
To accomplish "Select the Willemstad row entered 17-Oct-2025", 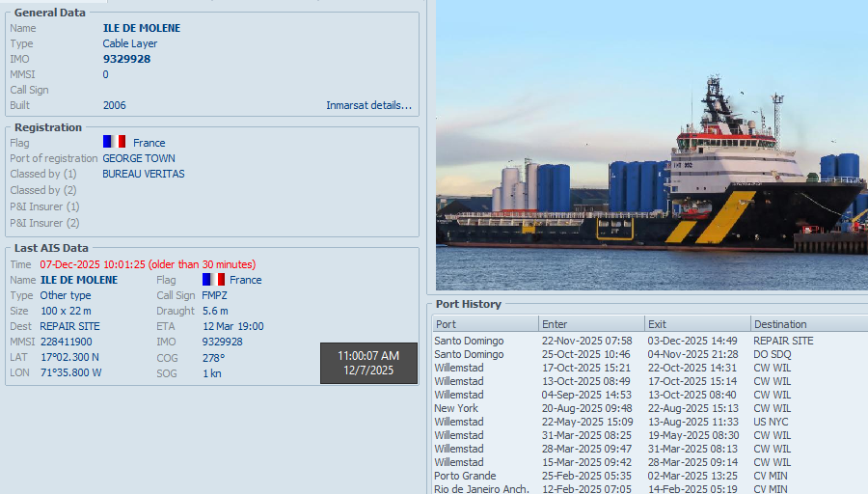I will (x=650, y=368).
